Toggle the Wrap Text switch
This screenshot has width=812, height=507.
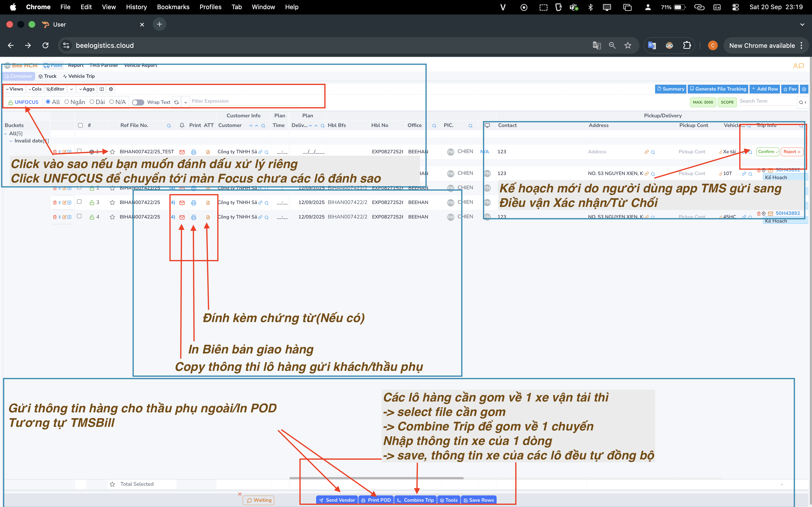[x=138, y=102]
